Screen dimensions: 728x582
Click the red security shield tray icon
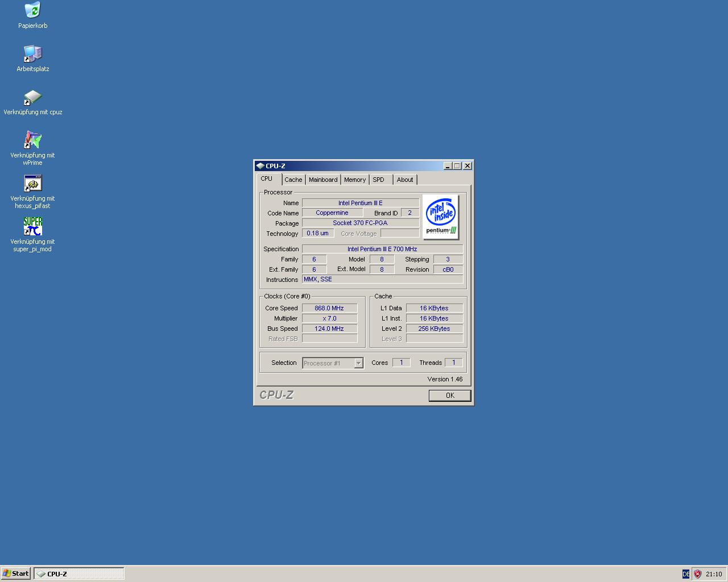click(697, 574)
